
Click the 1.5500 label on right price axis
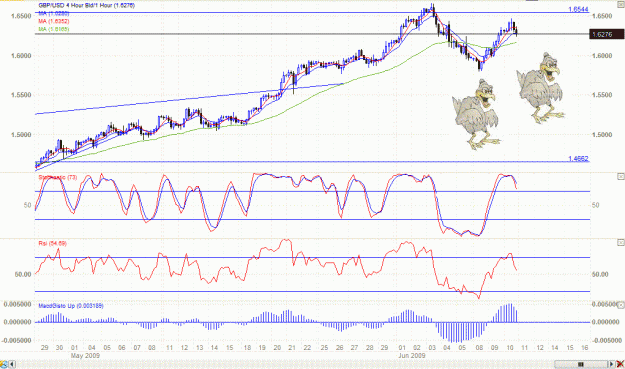coord(601,95)
